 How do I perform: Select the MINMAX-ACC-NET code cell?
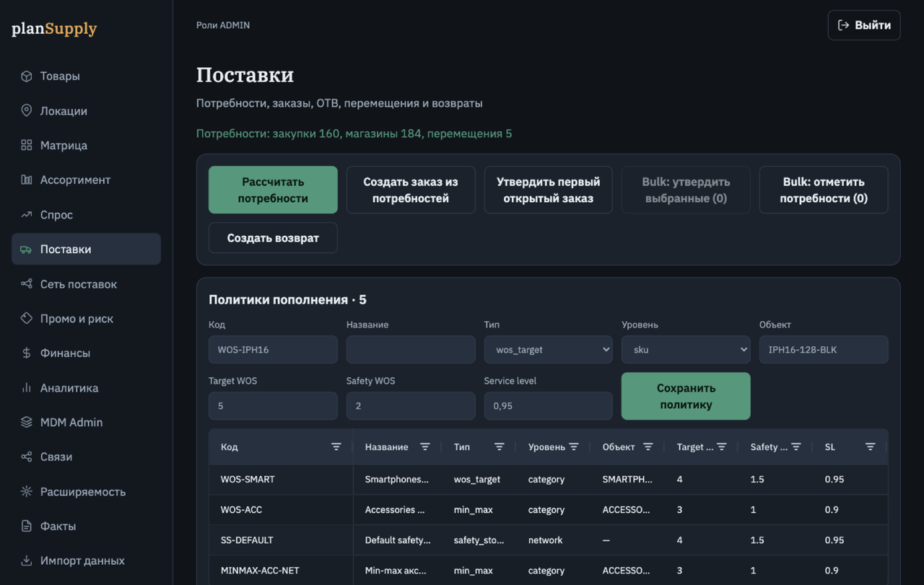281,570
